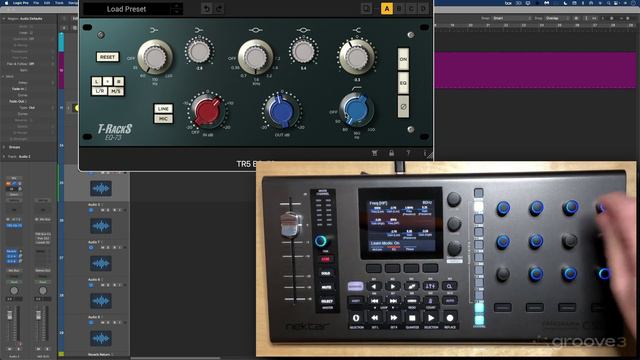This screenshot has height=360, width=640.
Task: Click the Audio 9 track waveform icon
Action: pos(101,338)
